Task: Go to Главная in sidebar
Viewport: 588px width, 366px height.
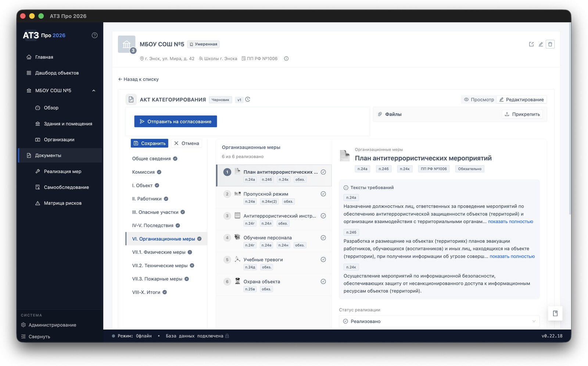Action: click(60, 57)
